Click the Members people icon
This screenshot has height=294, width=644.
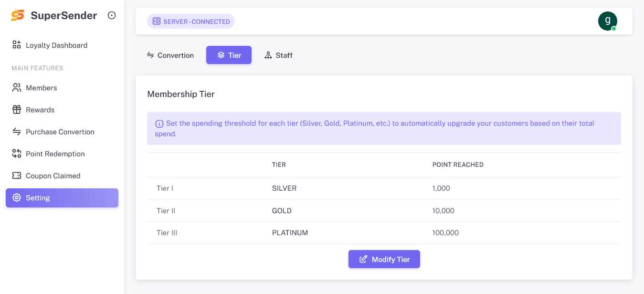click(x=17, y=88)
